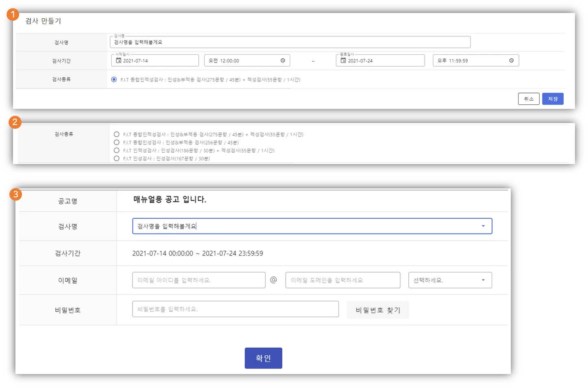Select F.I.T 종합인성검사 256문항 radio option

[x=117, y=143]
